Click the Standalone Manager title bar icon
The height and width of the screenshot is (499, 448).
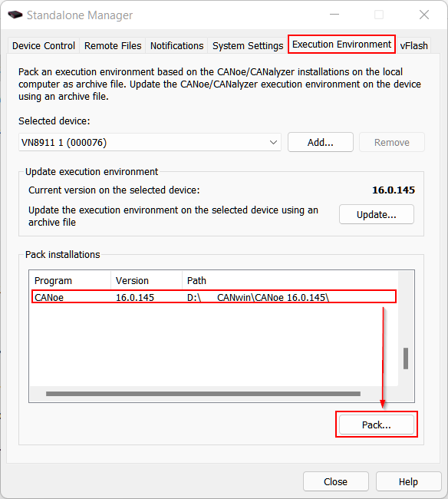pos(15,15)
